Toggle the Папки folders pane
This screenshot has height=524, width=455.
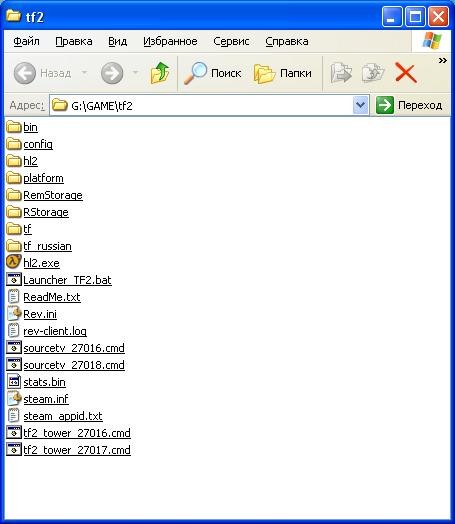coord(283,73)
